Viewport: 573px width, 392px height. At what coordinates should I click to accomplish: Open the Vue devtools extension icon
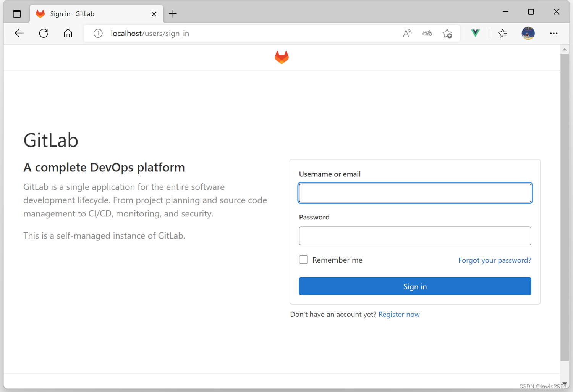[x=475, y=33]
